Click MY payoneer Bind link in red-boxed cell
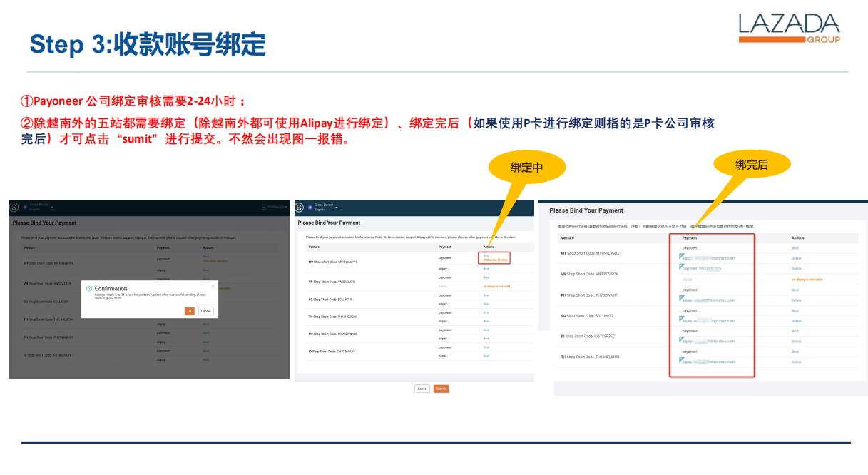 [486, 255]
